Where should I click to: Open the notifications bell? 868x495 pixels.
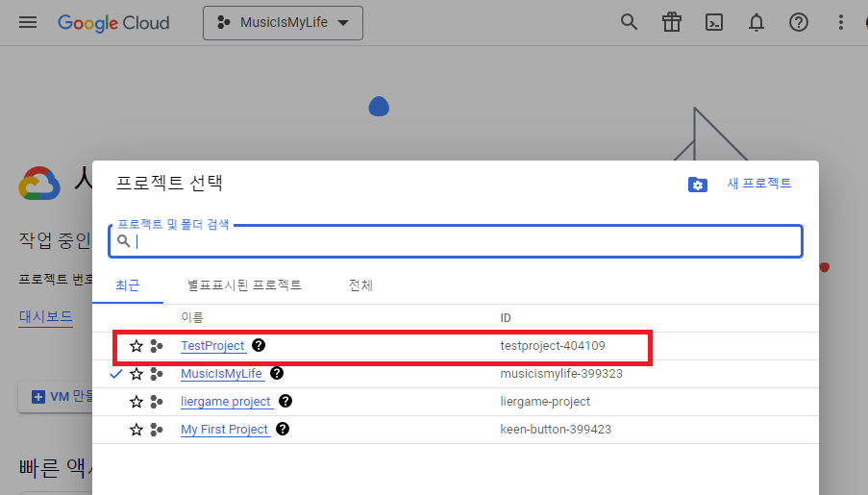pyautogui.click(x=756, y=23)
